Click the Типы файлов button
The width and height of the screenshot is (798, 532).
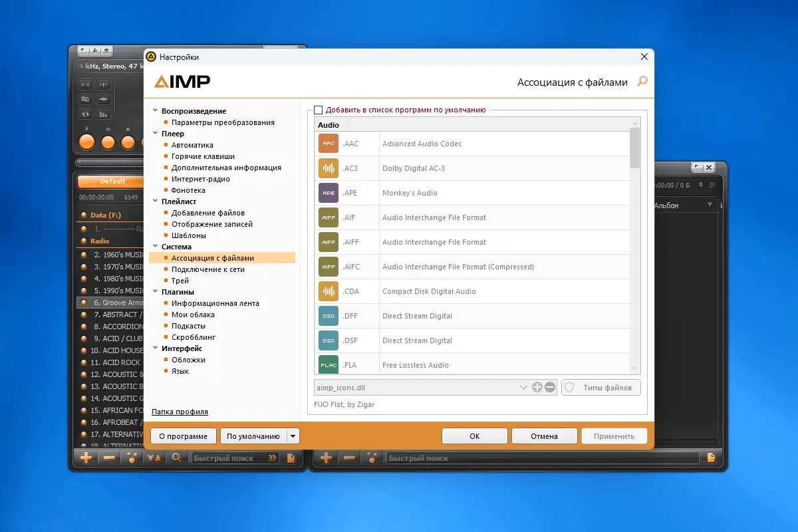(x=600, y=386)
